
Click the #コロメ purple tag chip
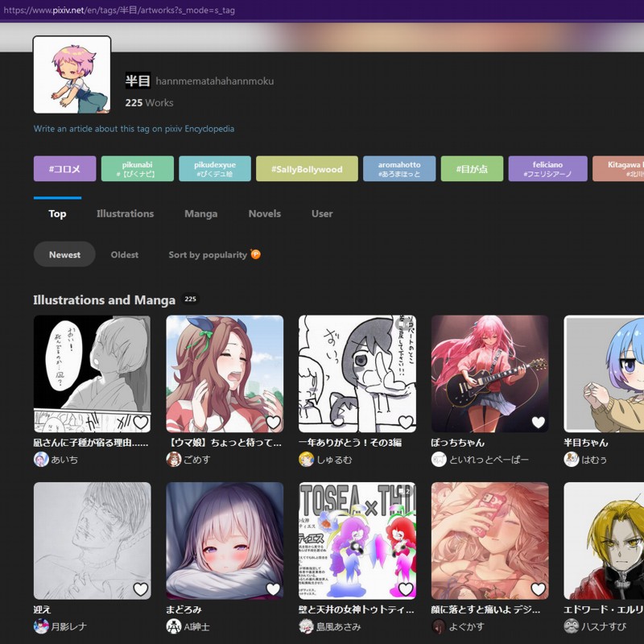click(65, 169)
